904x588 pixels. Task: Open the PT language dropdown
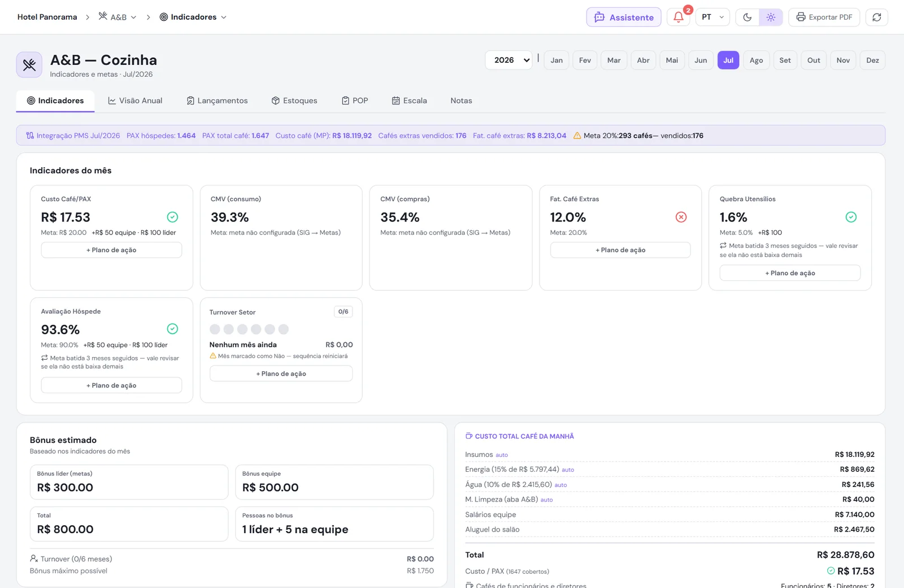tap(712, 17)
